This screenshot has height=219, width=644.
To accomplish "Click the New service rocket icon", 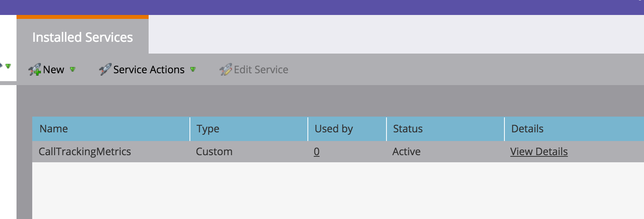I will pyautogui.click(x=35, y=70).
